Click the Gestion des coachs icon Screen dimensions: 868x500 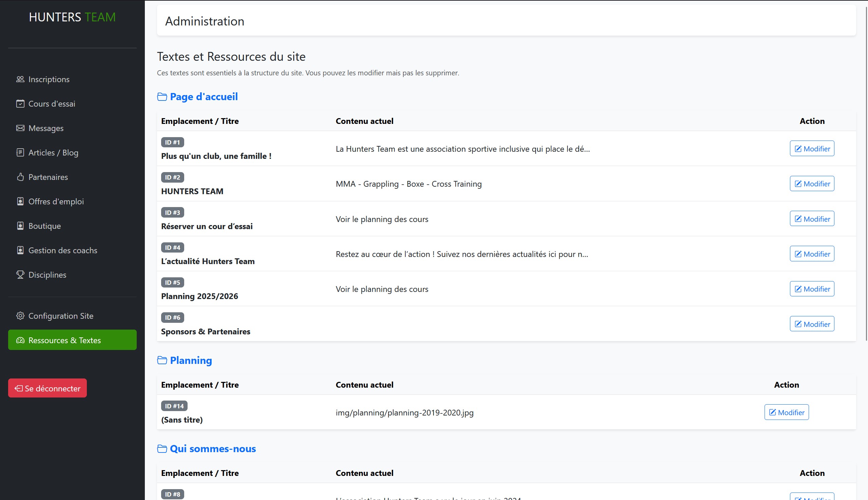pyautogui.click(x=20, y=250)
